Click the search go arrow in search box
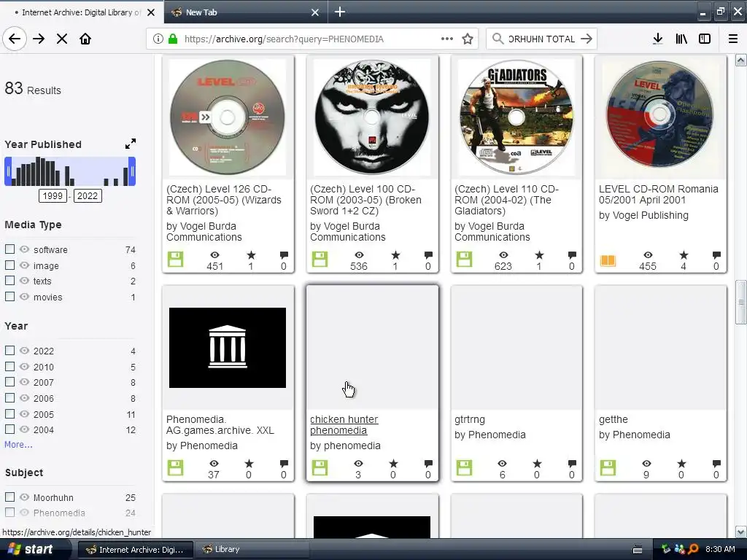Screen dimensions: 747x560 pyautogui.click(x=587, y=39)
